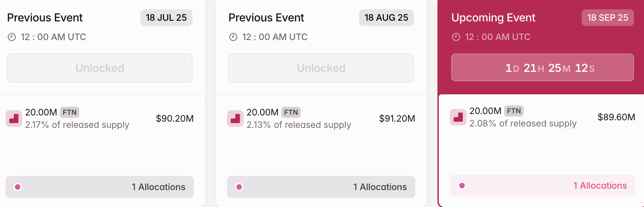Click pink allocation dot in September card
This screenshot has height=207, width=644.
point(462,186)
